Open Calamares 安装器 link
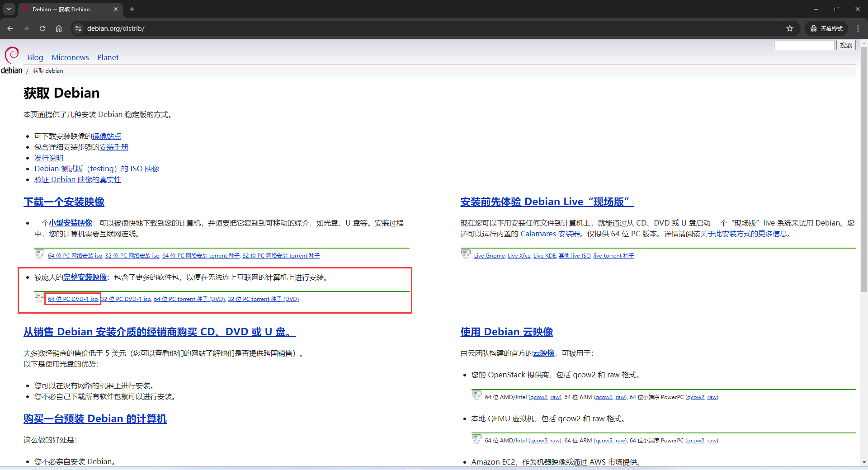 pyautogui.click(x=550, y=234)
